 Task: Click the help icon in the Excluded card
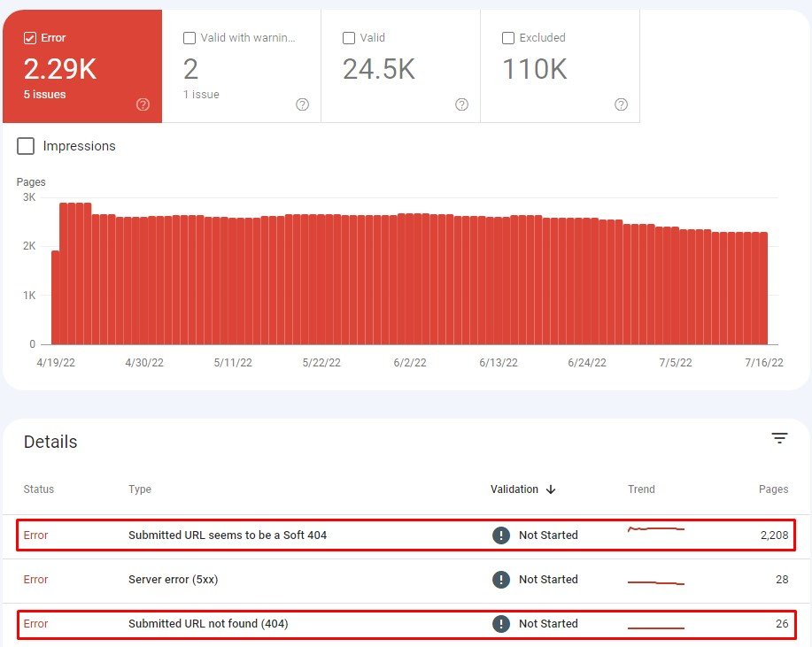click(x=622, y=104)
